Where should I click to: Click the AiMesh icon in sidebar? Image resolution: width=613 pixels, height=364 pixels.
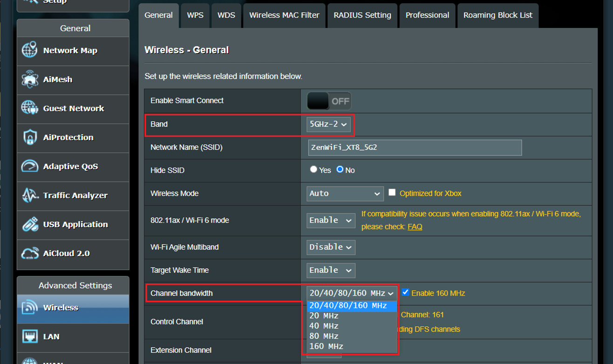[29, 80]
